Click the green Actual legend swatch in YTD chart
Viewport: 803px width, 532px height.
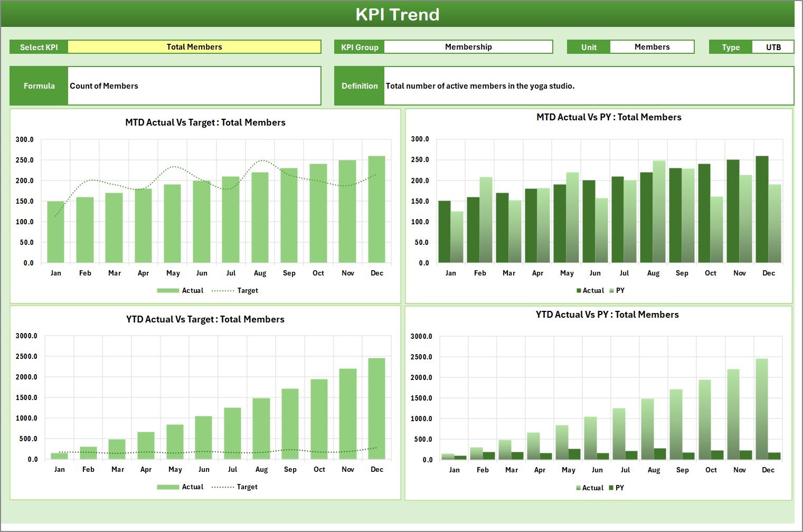pyautogui.click(x=168, y=487)
